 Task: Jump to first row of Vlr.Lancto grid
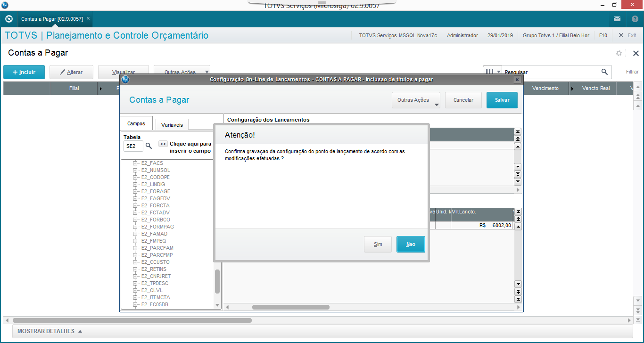[x=518, y=212]
